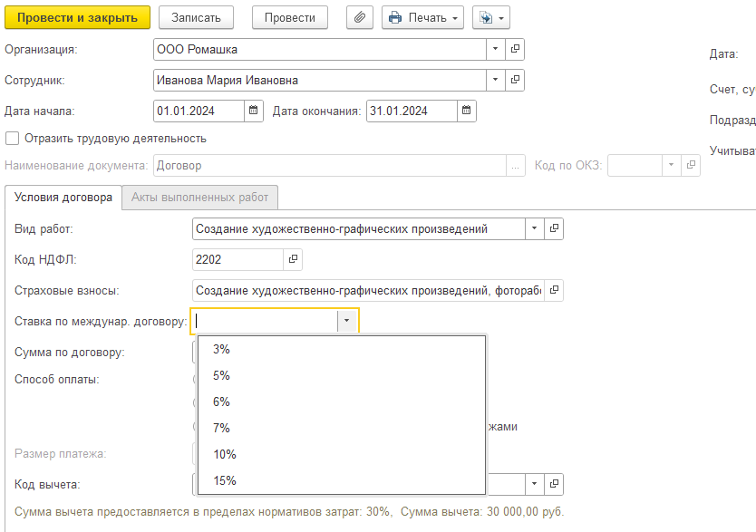The image size is (756, 532).
Task: Open the Код НДФЛ record icon
Action: click(x=293, y=259)
